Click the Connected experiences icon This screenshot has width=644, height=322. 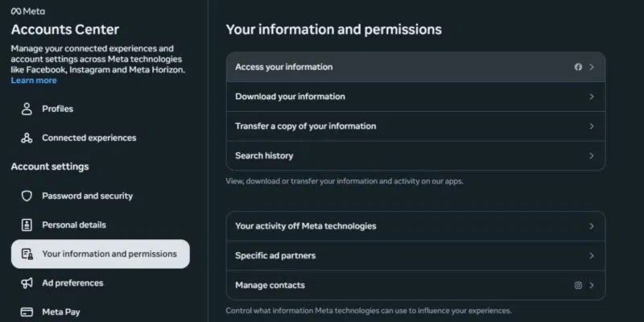coord(27,138)
